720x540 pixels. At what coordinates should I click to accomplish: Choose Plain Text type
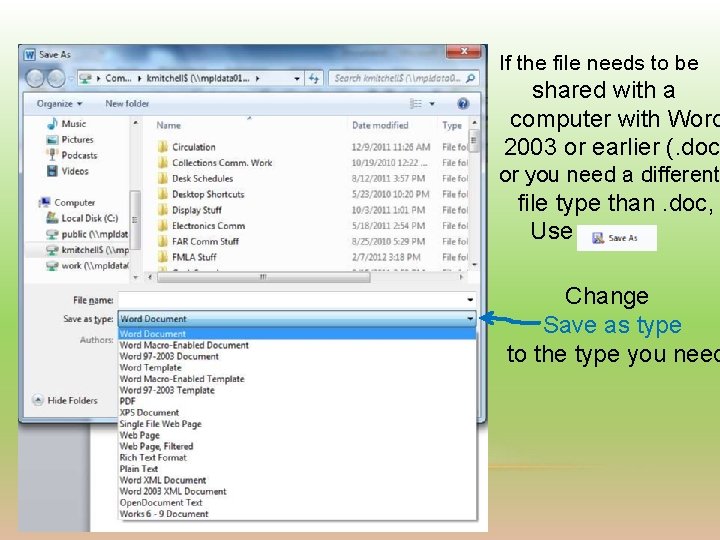[297, 469]
